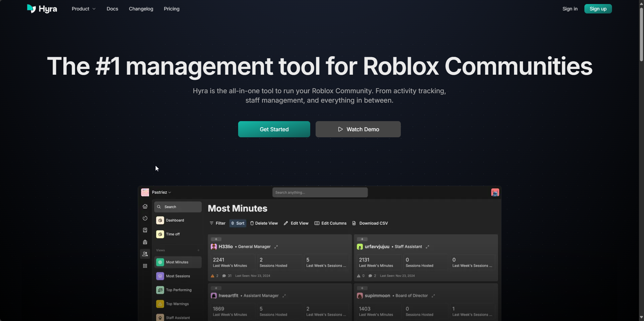644x321 pixels.
Task: Click the Dashboard icon in the views panel
Action: 160,220
